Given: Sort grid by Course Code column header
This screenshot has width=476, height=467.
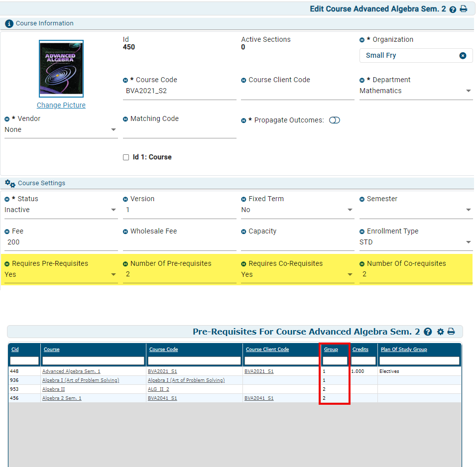Looking at the screenshot, I should pos(164,350).
